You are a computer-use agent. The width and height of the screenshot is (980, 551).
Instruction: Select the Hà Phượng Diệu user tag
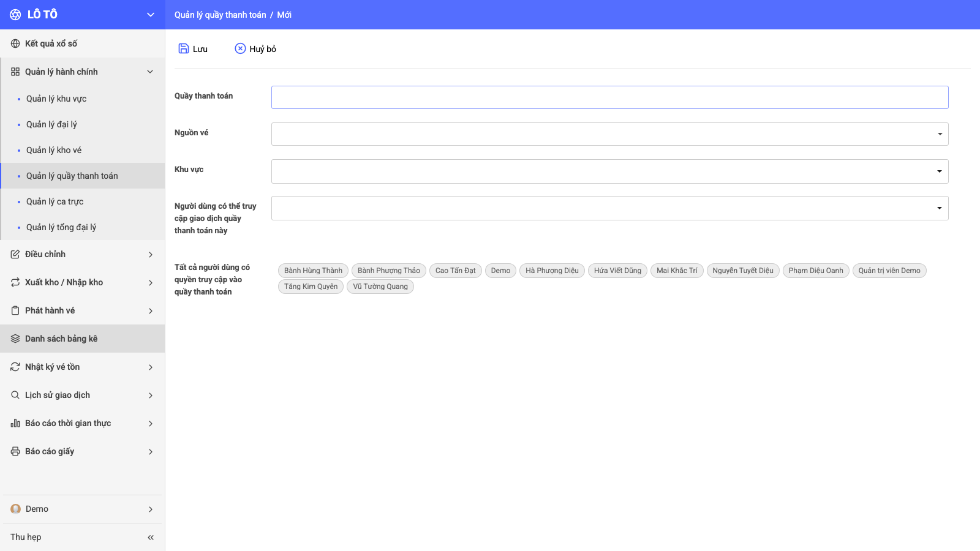552,271
